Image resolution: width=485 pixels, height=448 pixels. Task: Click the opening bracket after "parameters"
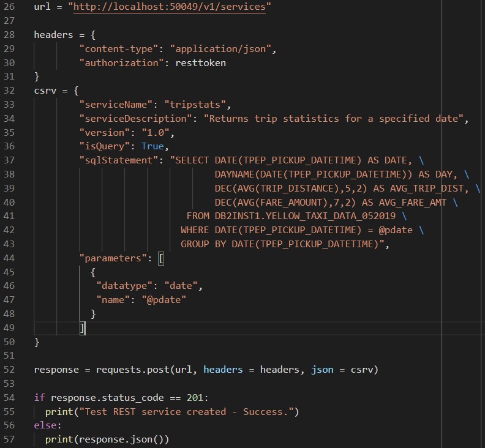point(161,258)
